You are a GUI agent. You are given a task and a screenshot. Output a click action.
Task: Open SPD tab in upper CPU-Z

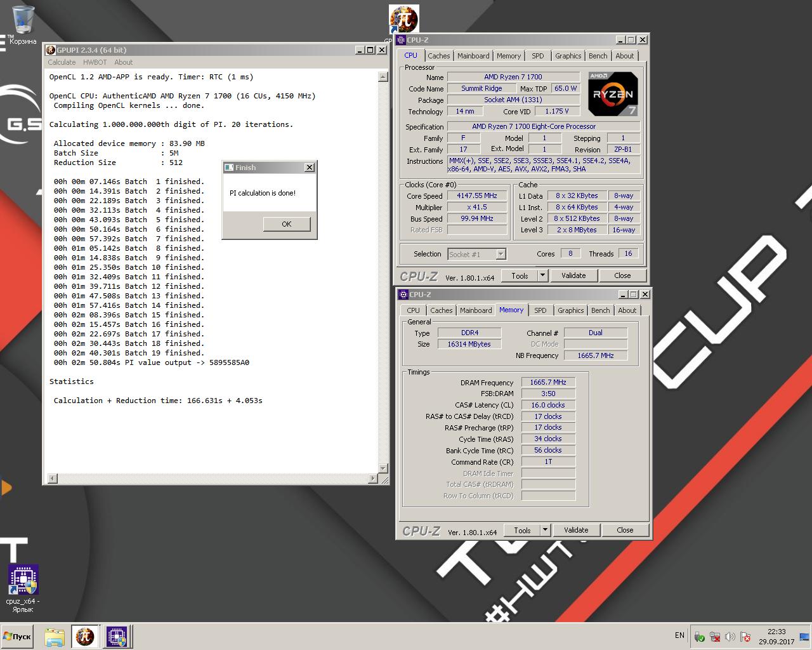pos(538,56)
